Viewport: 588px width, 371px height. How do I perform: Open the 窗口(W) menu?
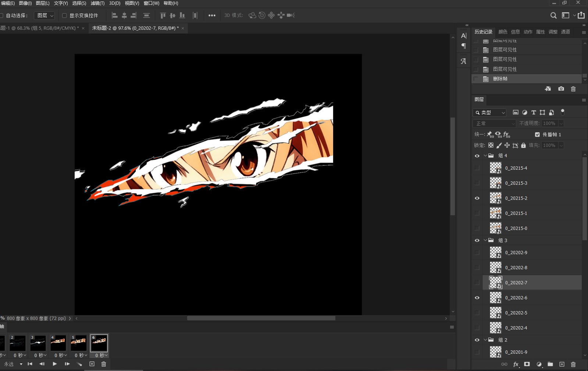pos(152,3)
